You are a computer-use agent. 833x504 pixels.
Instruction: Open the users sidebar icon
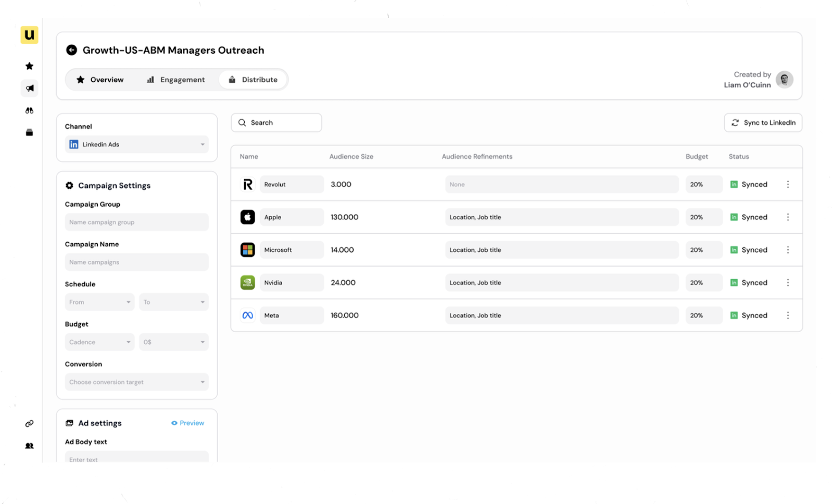(x=29, y=446)
